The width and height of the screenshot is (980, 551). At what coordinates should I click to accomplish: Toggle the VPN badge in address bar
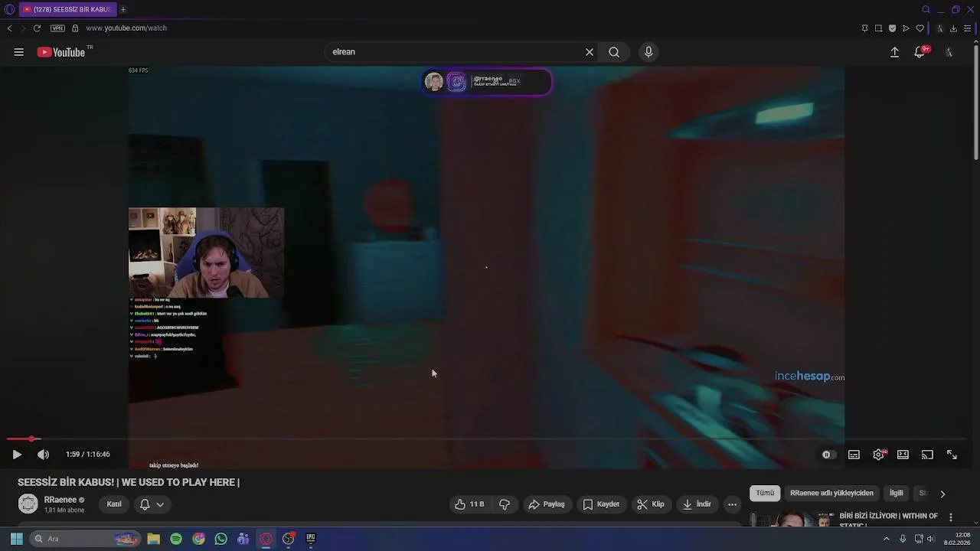pyautogui.click(x=57, y=28)
